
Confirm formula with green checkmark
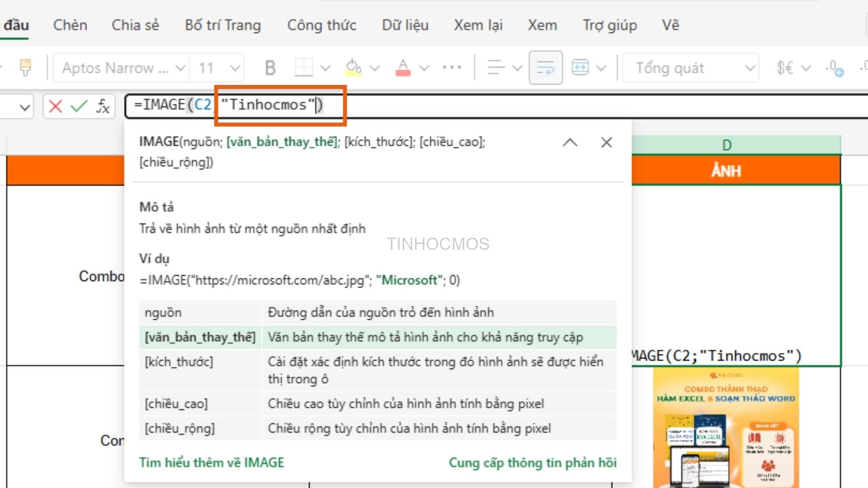click(x=79, y=107)
